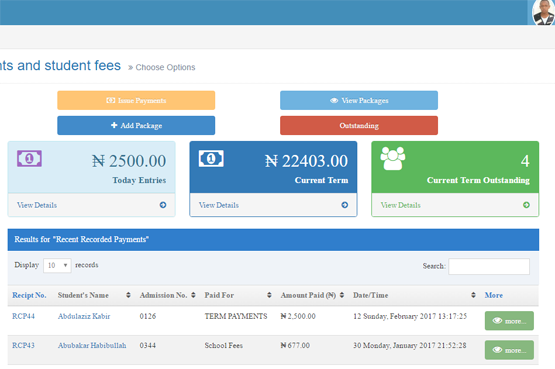Focus the Search input field

(489, 266)
